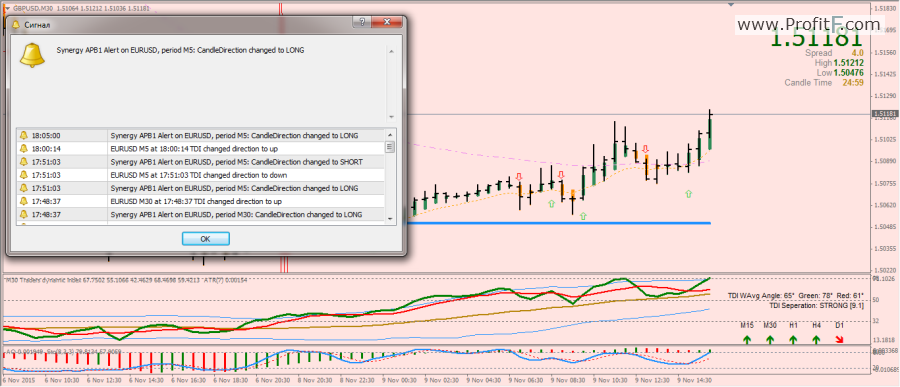Click the large yellow bell icon
The width and height of the screenshot is (900, 387).
coord(32,55)
